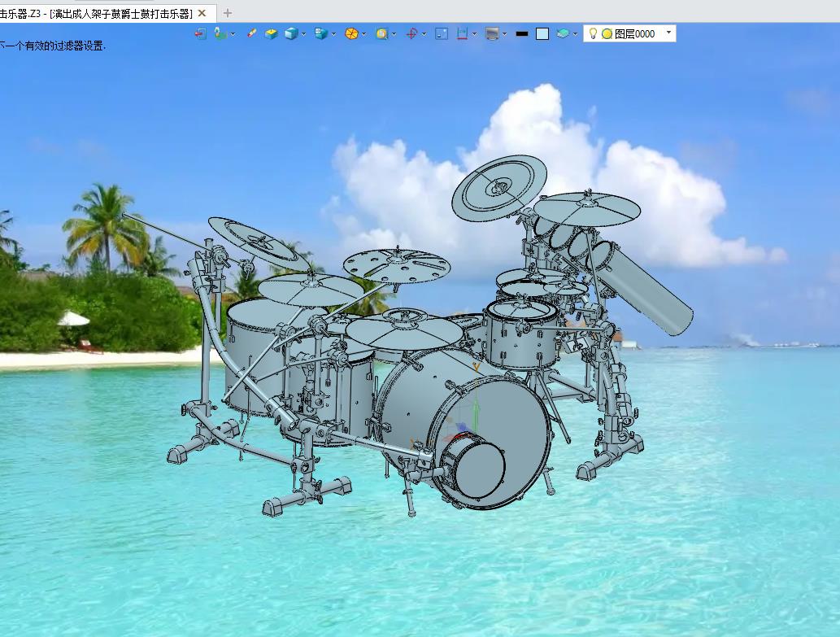Click the light blue color swatch
This screenshot has width=840, height=637.
tap(542, 33)
